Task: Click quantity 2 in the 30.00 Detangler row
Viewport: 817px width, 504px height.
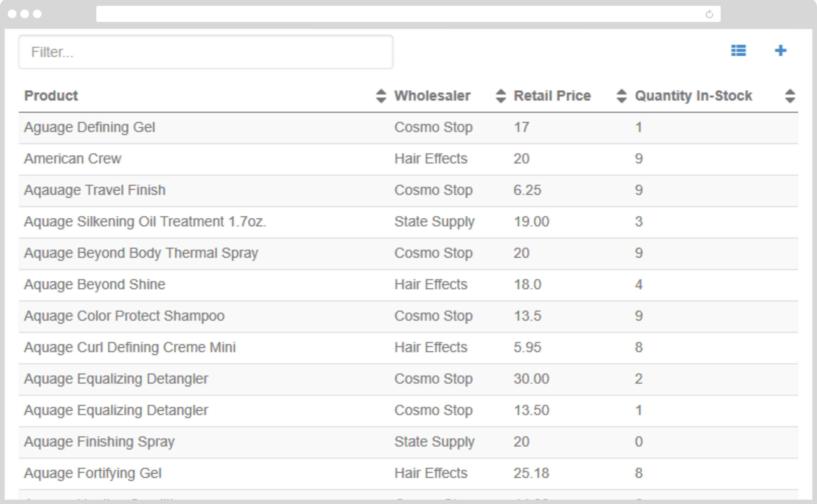Action: click(x=638, y=379)
